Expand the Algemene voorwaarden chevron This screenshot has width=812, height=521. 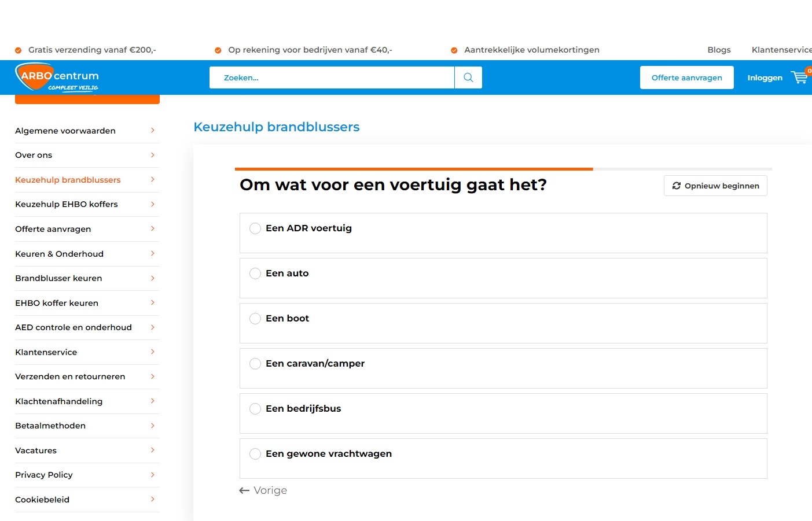[153, 131]
